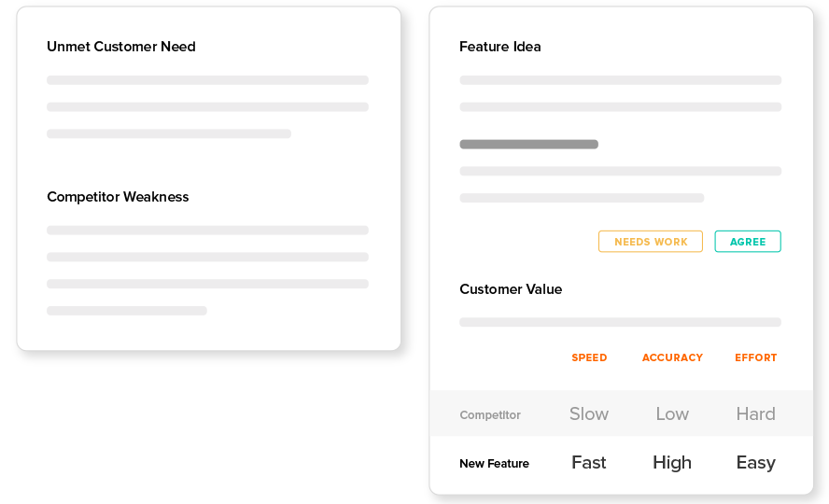829x504 pixels.
Task: Select the SPEED column header
Action: click(x=589, y=357)
